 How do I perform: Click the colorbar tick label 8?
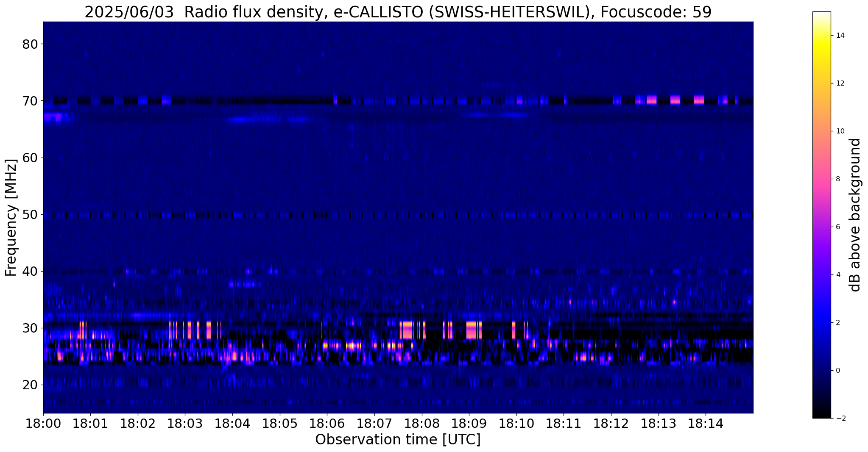click(x=837, y=179)
